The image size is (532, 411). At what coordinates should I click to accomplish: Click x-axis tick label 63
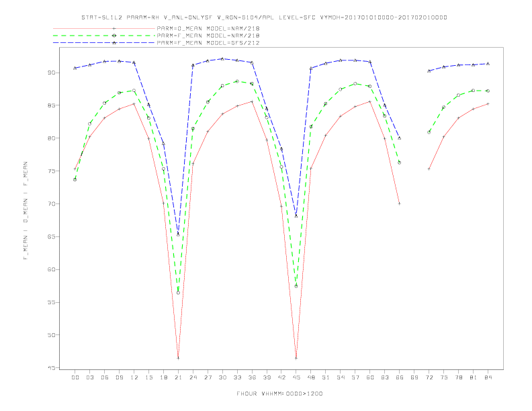coord(385,377)
